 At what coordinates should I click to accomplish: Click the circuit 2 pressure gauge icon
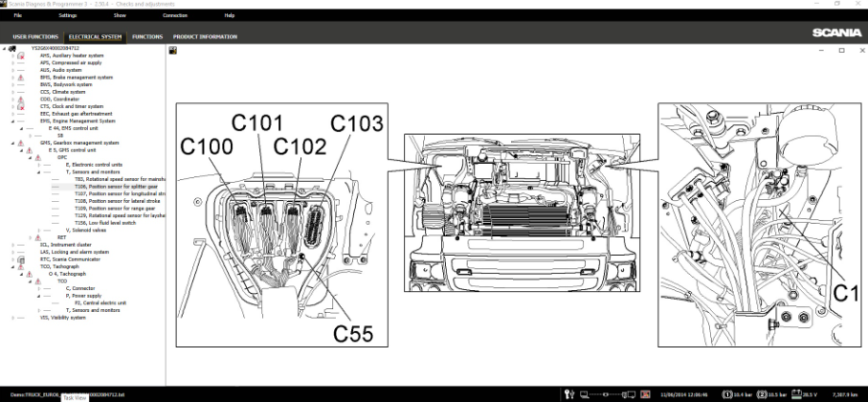pos(763,394)
